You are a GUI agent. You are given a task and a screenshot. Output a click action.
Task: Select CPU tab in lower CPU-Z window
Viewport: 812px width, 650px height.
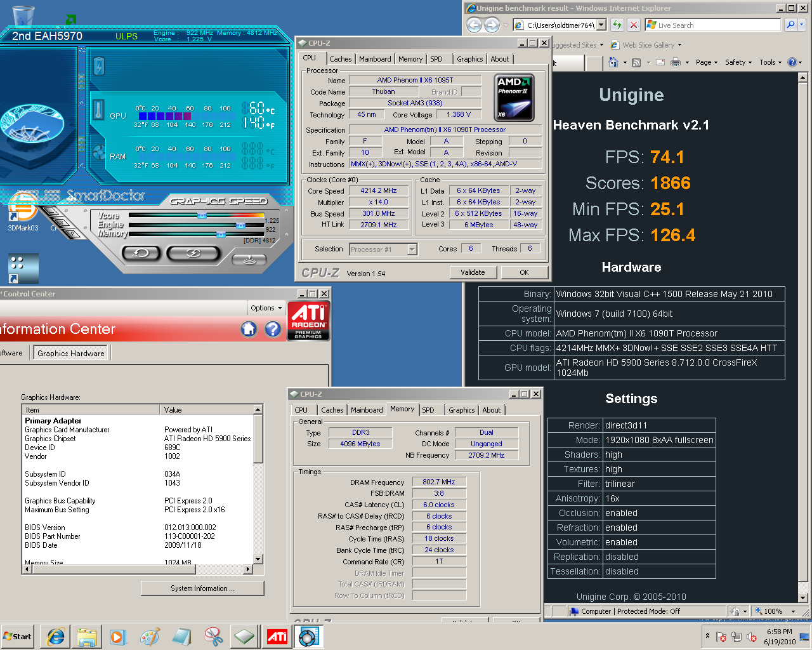301,410
